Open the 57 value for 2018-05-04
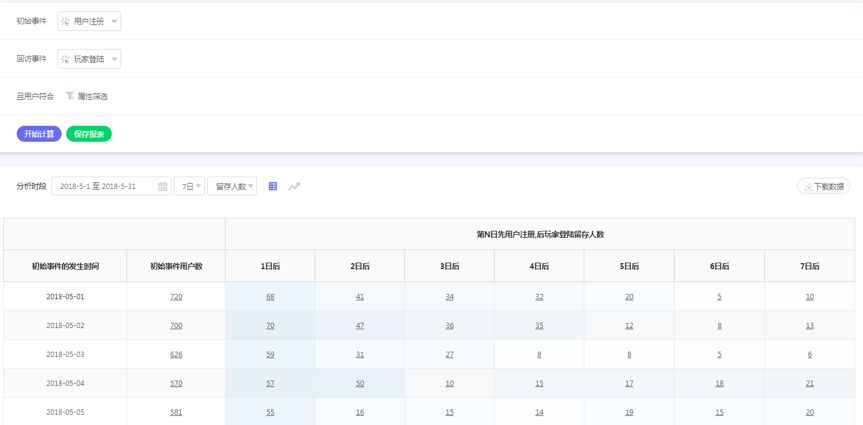 tap(270, 383)
